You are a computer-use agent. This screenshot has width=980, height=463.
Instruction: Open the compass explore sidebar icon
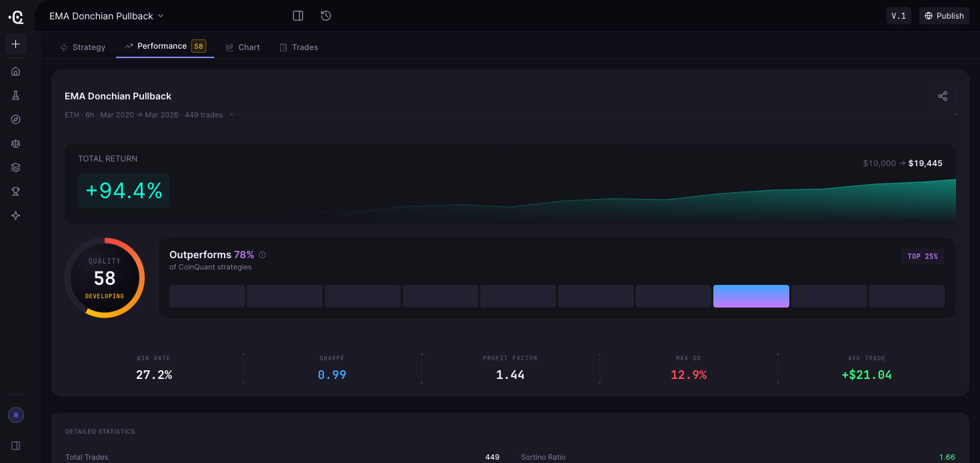(16, 119)
